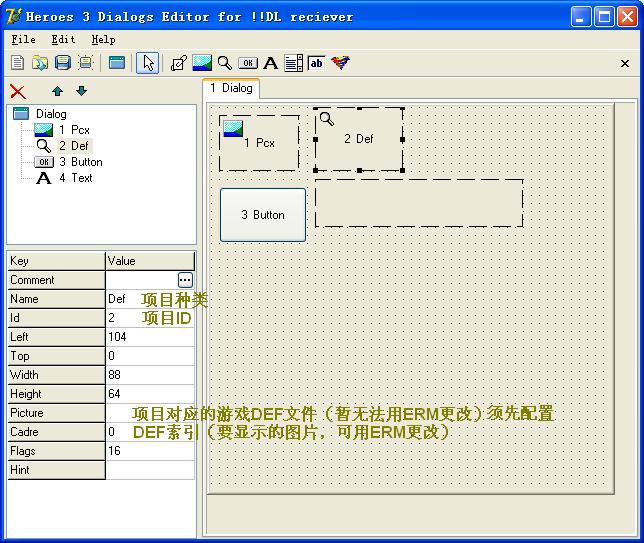
Task: Click the 'Name' property key
Action: (56, 299)
